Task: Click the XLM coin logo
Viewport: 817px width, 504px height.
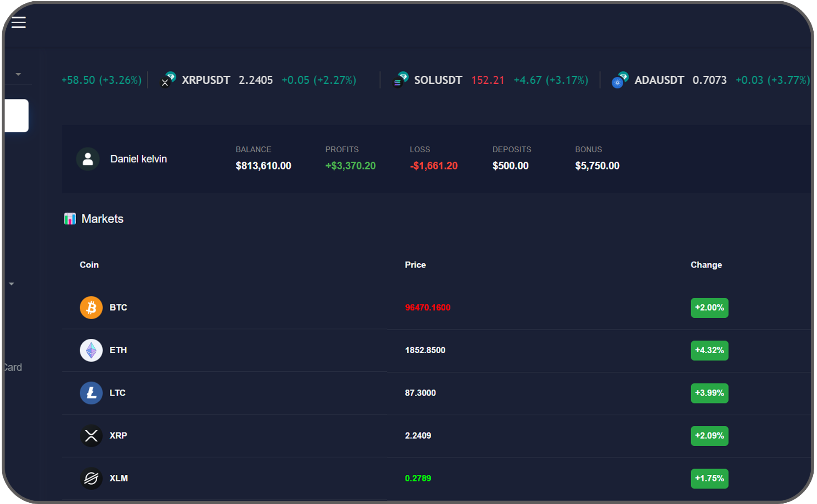Action: click(91, 478)
